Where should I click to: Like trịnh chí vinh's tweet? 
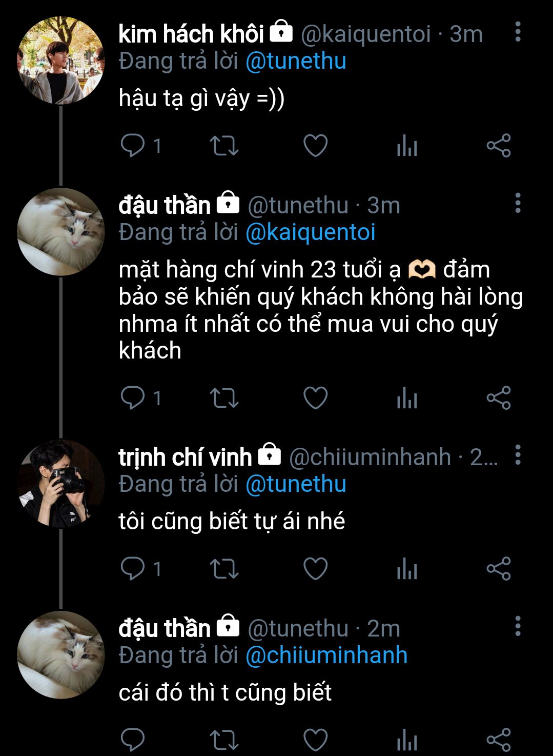315,569
